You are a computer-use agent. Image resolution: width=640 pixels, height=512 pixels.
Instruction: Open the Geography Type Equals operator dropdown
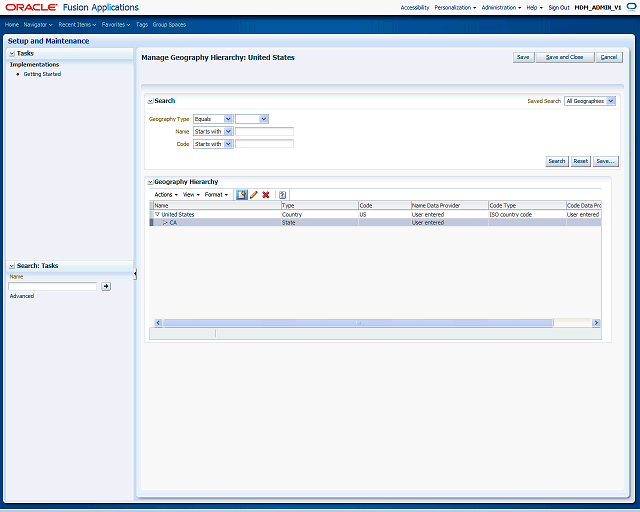pos(213,119)
